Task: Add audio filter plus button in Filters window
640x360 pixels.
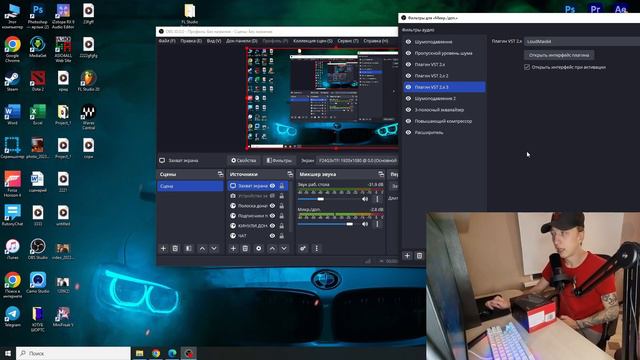Action: [x=407, y=256]
